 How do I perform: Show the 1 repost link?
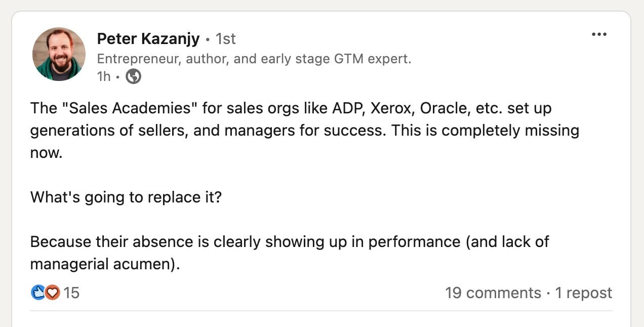[584, 293]
